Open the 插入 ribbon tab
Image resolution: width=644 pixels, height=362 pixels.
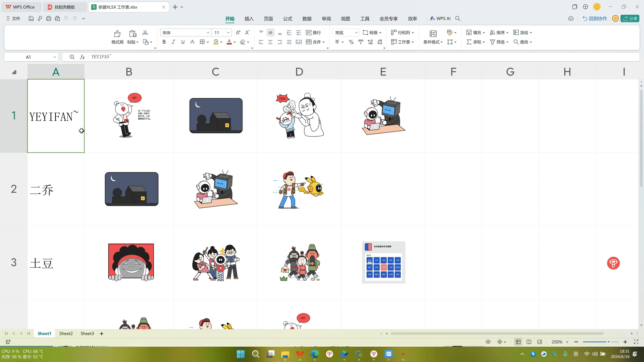[249, 19]
